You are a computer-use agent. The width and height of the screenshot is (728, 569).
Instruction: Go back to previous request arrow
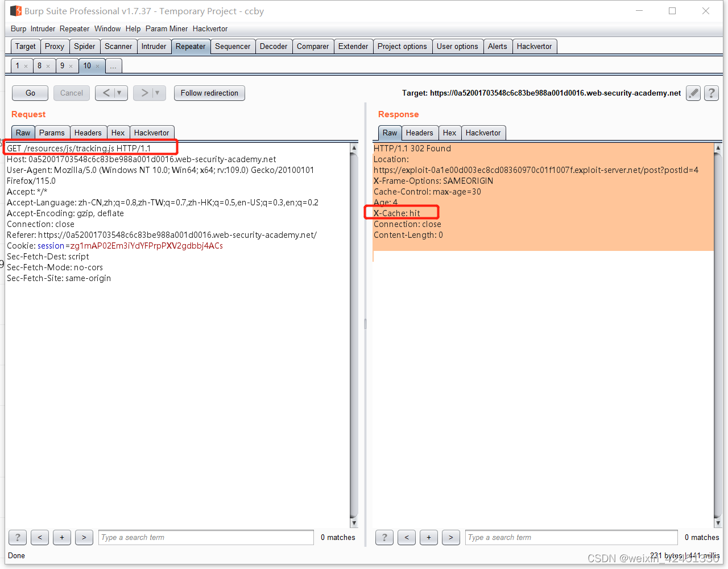(106, 93)
